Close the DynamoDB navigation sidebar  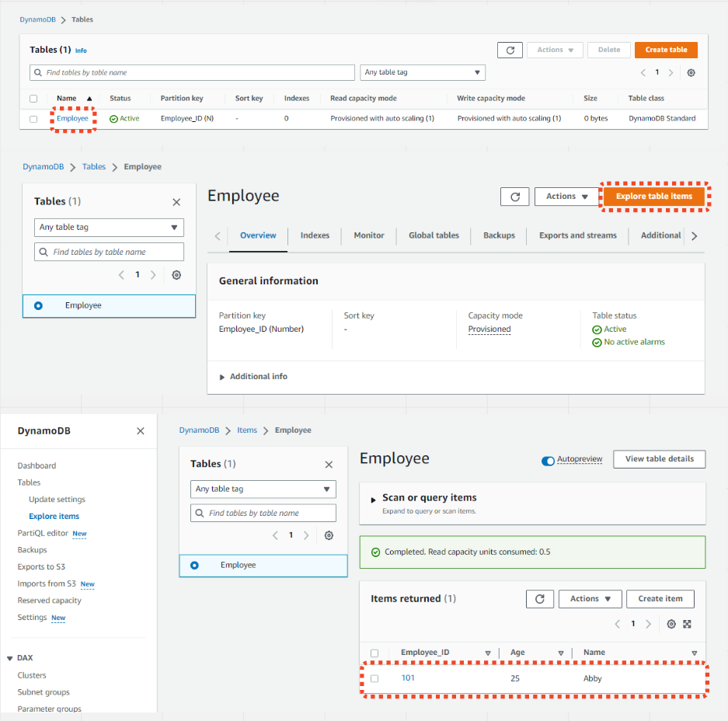click(140, 431)
